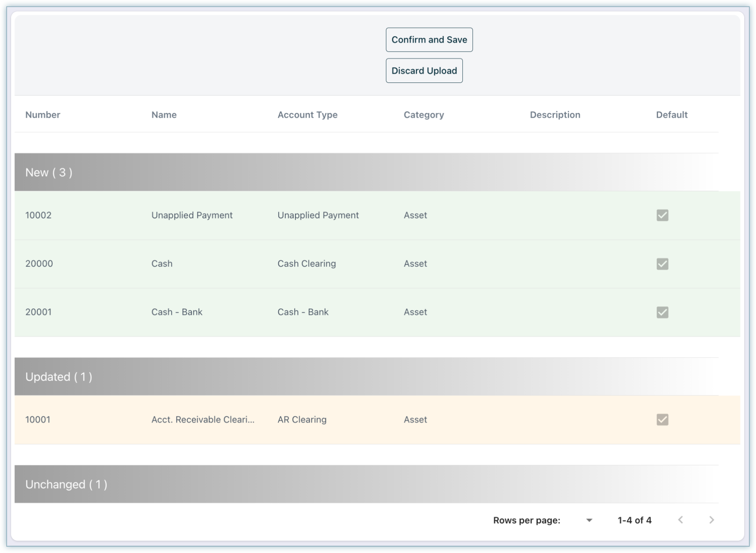Viewport: 756px width, 553px height.
Task: Sort by the Category column header
Action: [423, 115]
